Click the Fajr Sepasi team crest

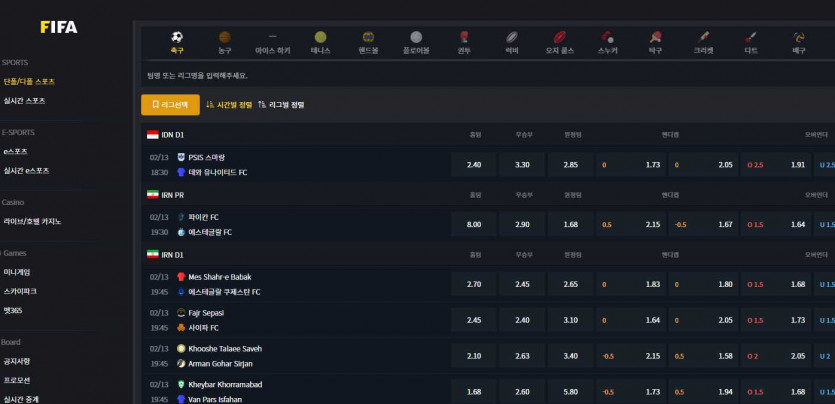(181, 313)
